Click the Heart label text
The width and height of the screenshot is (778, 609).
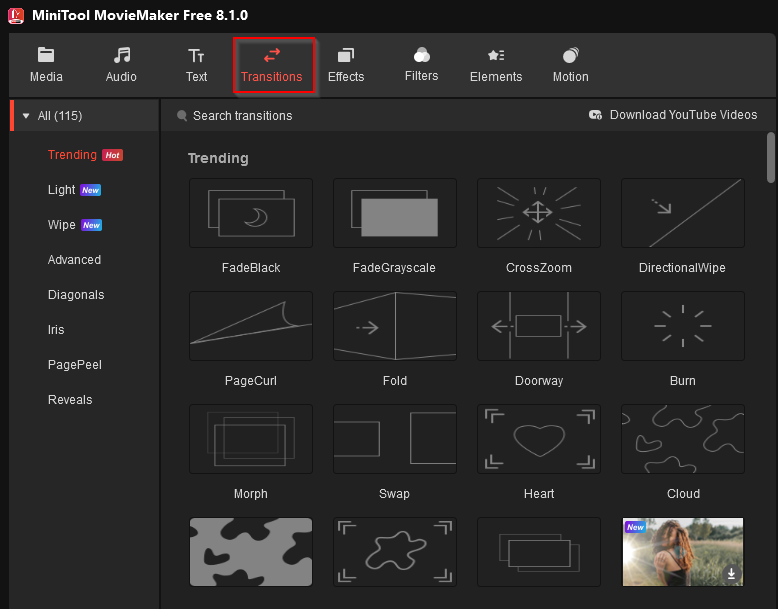click(539, 494)
